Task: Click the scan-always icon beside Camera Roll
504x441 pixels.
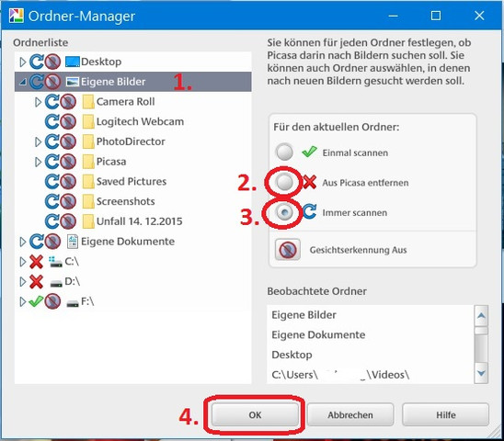Action: [52, 102]
